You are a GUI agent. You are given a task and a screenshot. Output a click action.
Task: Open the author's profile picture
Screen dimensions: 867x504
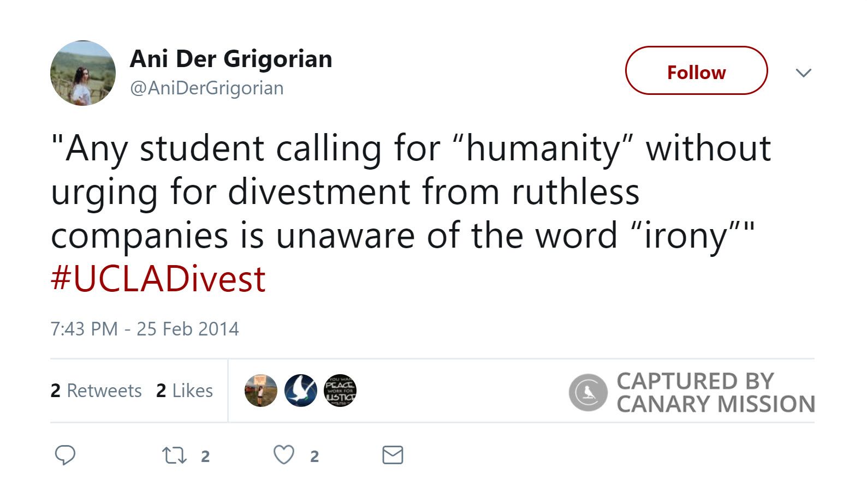[83, 73]
